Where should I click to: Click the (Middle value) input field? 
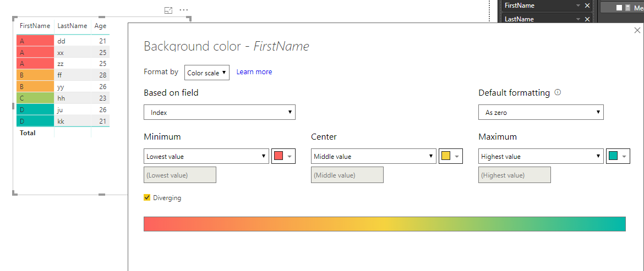coord(347,175)
